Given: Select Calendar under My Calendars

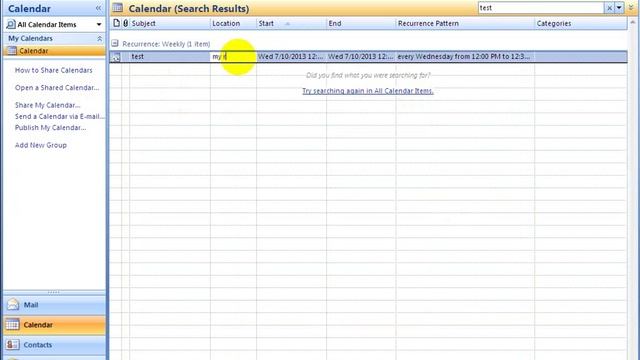Looking at the screenshot, I should coord(54,51).
